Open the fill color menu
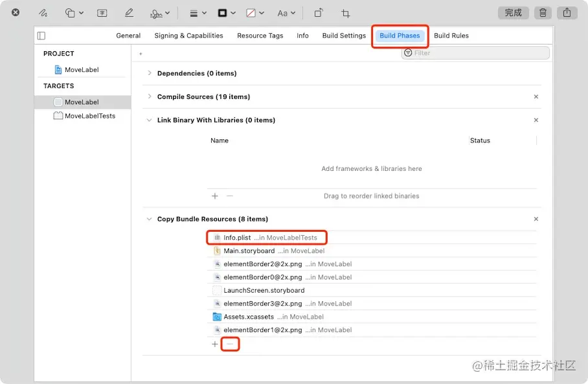The height and width of the screenshot is (384, 588). [x=255, y=13]
